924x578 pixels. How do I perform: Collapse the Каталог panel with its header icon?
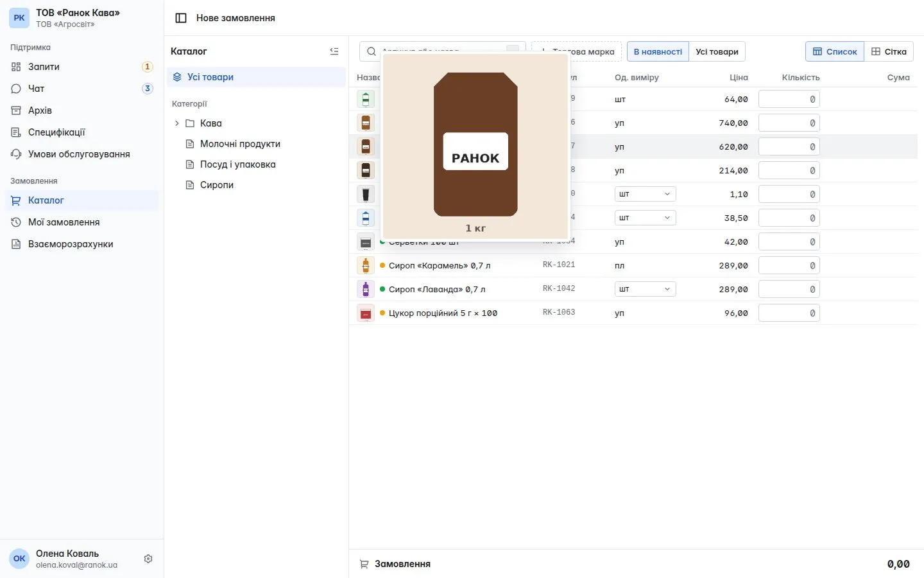[334, 51]
